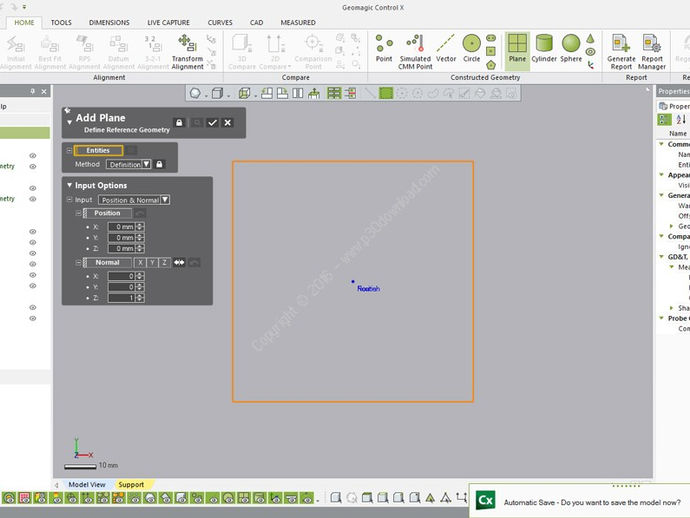The width and height of the screenshot is (690, 518).
Task: Toggle first eye visibility icon in tree
Action: tap(33, 155)
